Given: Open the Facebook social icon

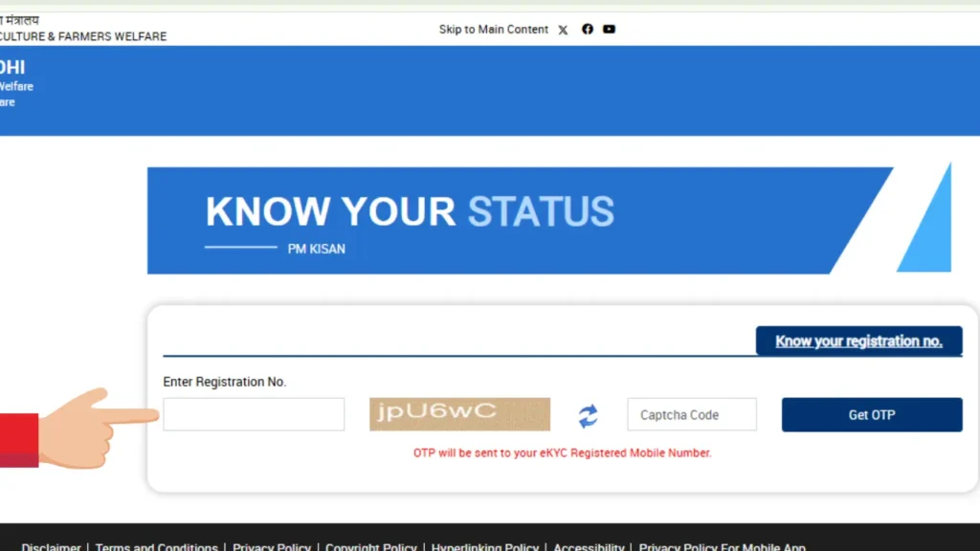Looking at the screenshot, I should pyautogui.click(x=588, y=29).
